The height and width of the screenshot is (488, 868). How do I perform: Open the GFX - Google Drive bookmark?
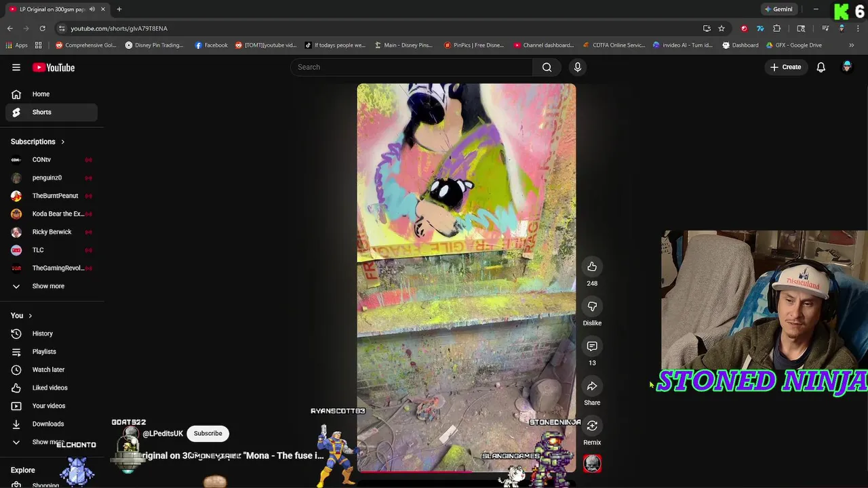click(x=795, y=45)
